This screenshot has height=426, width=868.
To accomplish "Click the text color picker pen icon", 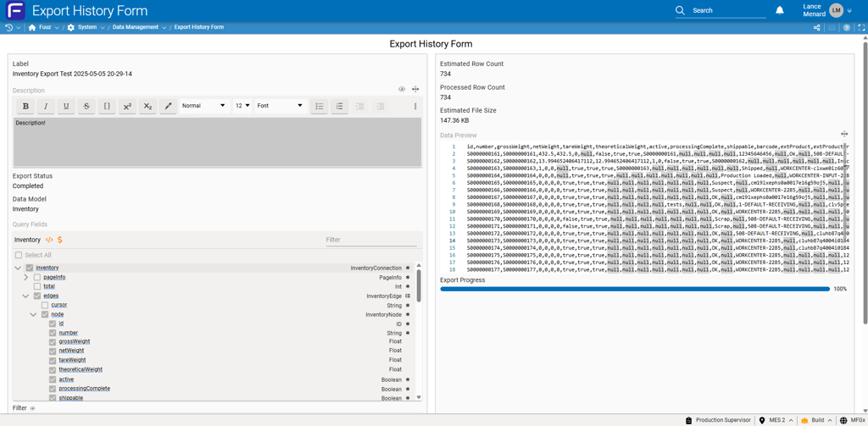I will pyautogui.click(x=168, y=107).
